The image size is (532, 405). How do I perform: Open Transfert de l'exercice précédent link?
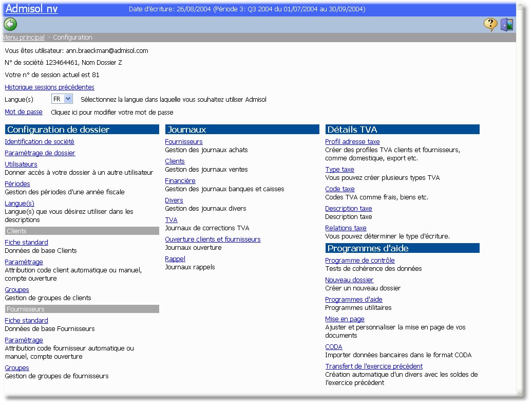click(374, 366)
